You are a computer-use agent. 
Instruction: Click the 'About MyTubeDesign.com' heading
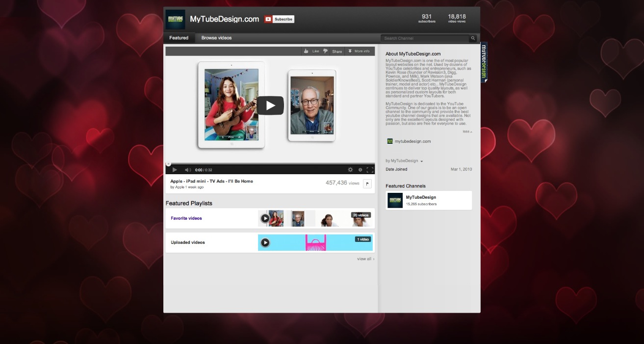click(x=413, y=54)
